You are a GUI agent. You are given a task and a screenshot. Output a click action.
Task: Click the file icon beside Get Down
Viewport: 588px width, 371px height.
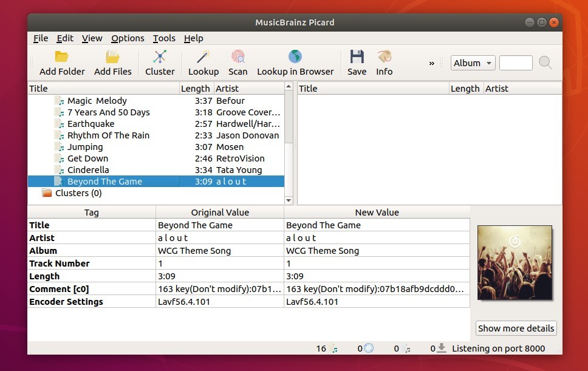[60, 158]
